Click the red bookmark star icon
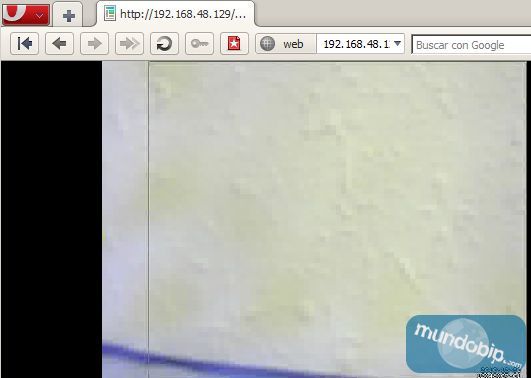 234,43
